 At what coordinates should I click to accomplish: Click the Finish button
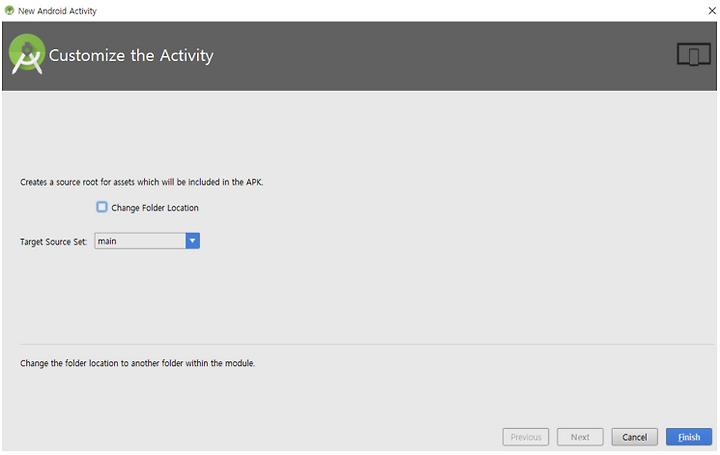click(x=688, y=437)
